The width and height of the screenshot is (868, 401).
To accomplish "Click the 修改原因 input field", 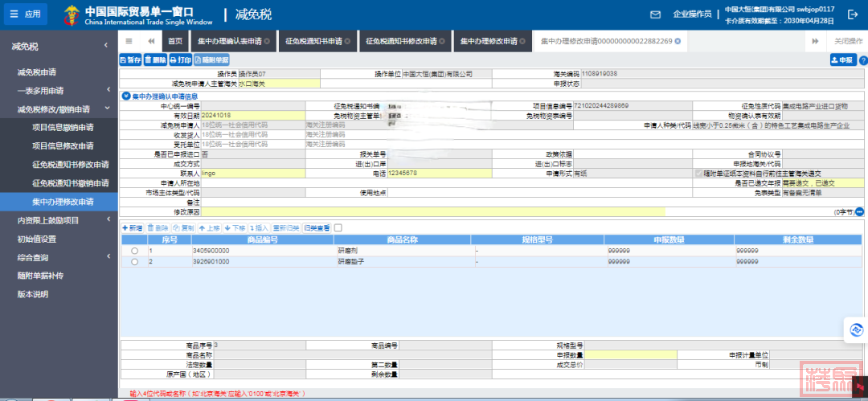I will click(432, 211).
